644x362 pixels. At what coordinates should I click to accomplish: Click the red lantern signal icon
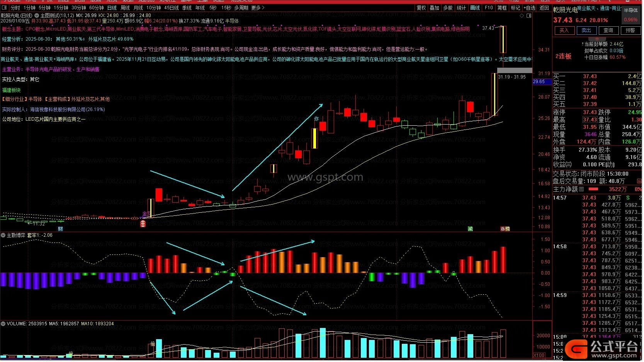(x=143, y=224)
